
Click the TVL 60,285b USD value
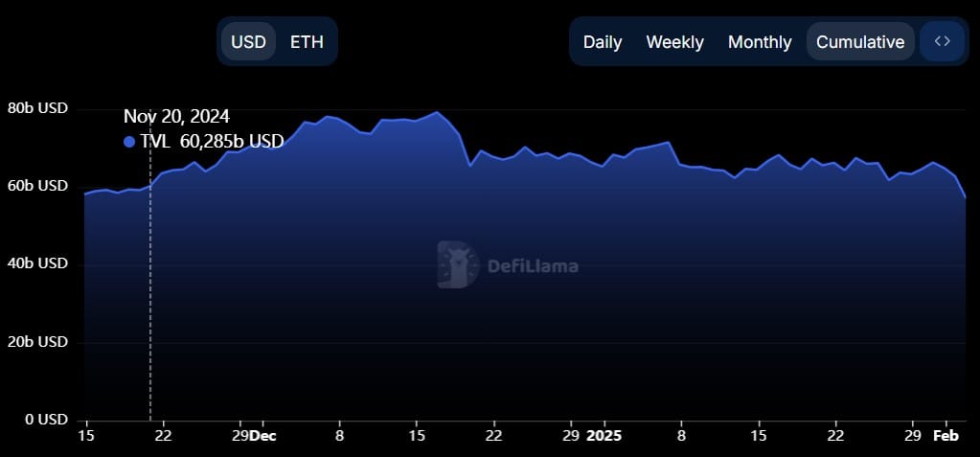tap(212, 142)
